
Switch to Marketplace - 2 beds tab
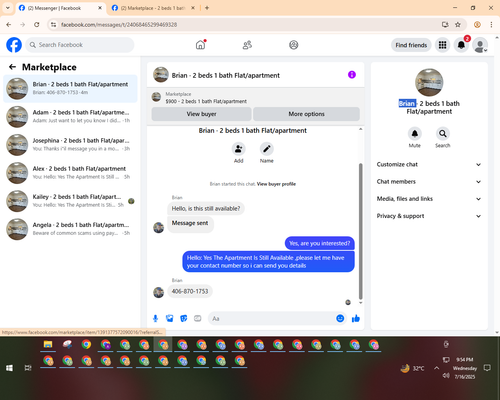153,8
